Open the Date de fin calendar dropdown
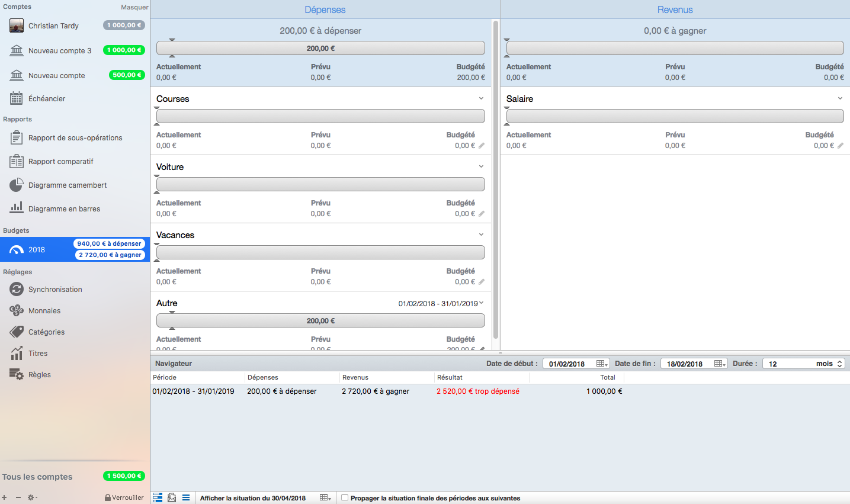Screen dimensions: 850x504 [720, 364]
